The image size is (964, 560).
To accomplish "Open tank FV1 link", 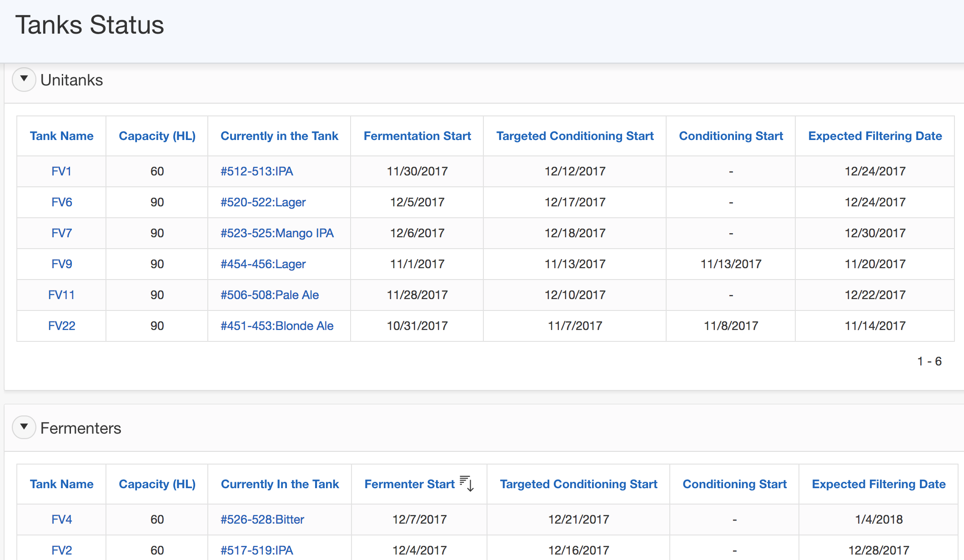I will point(61,171).
